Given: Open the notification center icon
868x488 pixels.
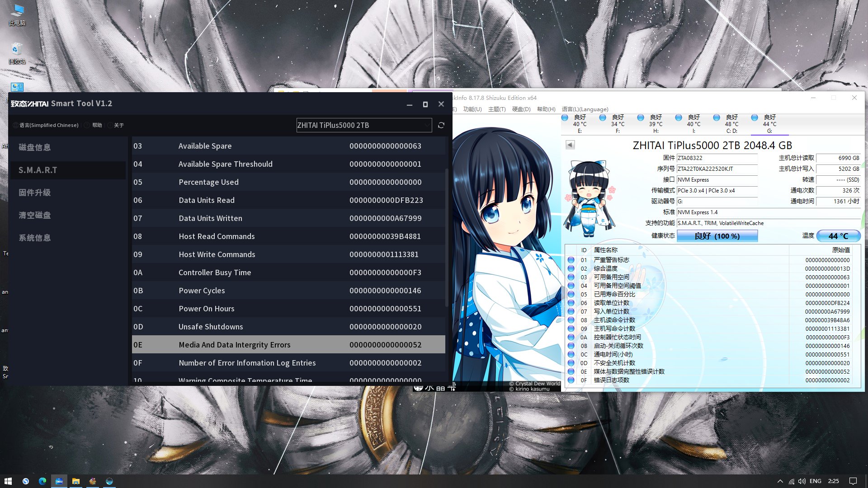Looking at the screenshot, I should point(853,481).
